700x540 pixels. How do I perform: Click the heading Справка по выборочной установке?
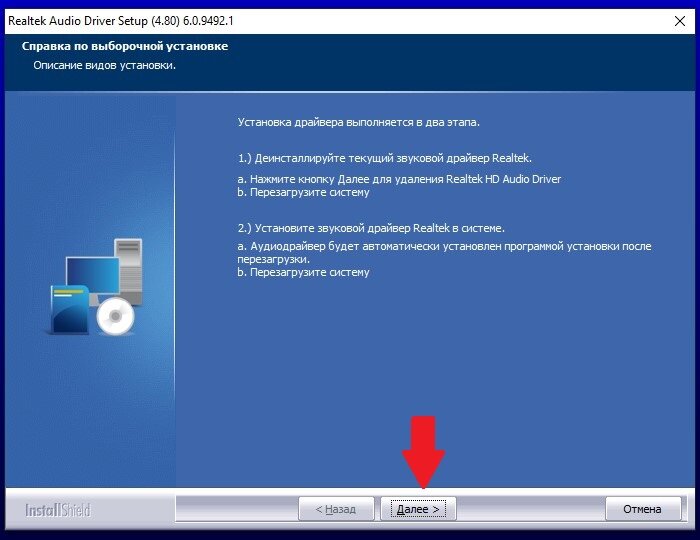click(125, 46)
